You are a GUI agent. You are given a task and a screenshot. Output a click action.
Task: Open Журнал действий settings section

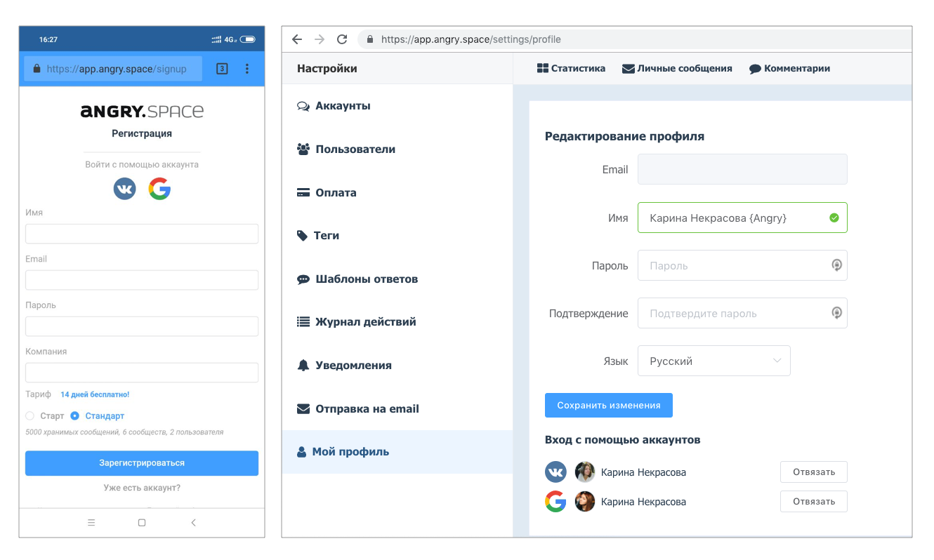397,322
